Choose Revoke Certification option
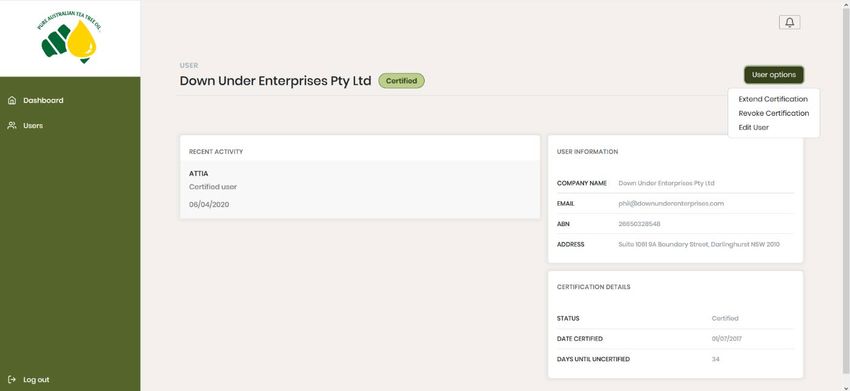Image resolution: width=850 pixels, height=391 pixels. [774, 113]
